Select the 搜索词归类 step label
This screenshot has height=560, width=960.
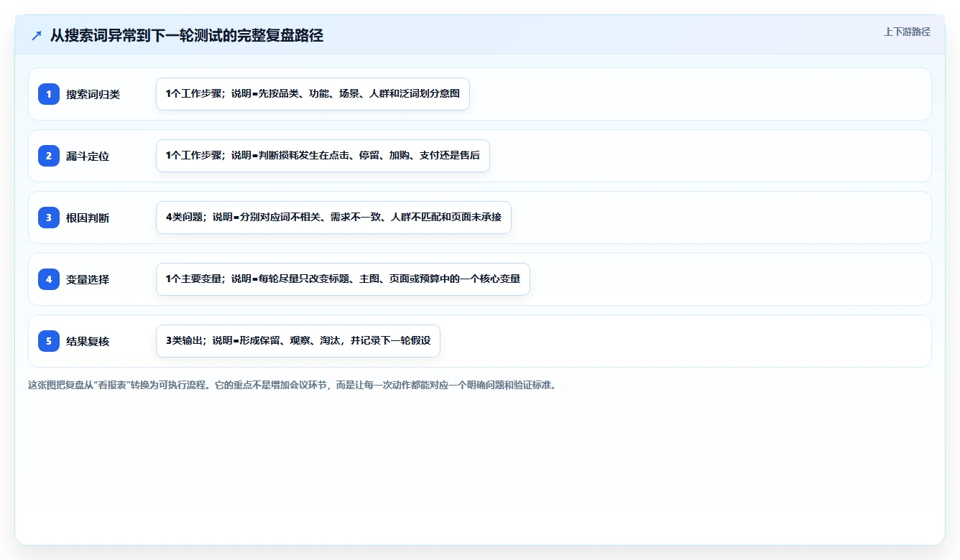[93, 94]
